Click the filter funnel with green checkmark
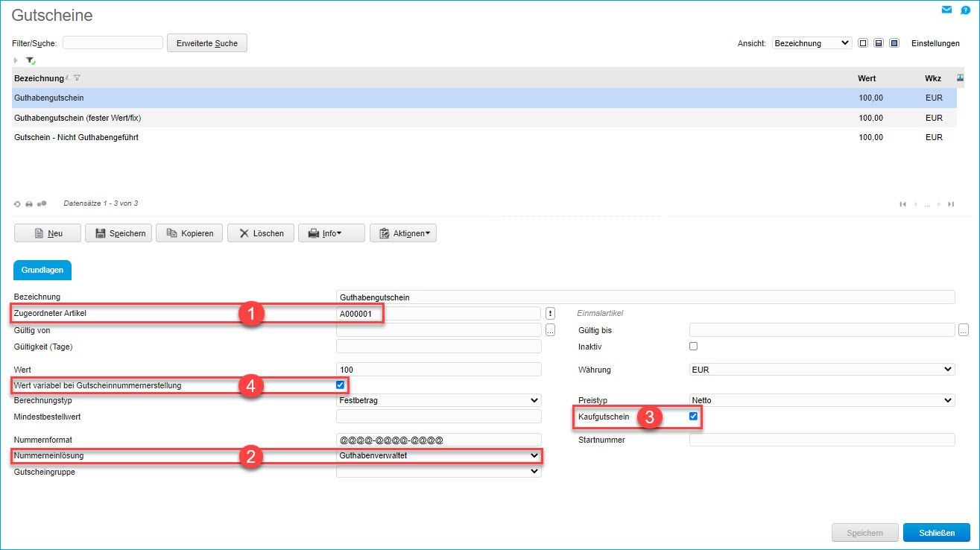980x550 pixels. 31,60
